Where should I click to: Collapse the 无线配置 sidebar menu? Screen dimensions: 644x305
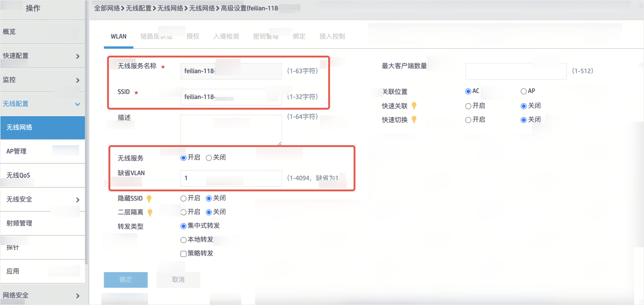pyautogui.click(x=43, y=104)
